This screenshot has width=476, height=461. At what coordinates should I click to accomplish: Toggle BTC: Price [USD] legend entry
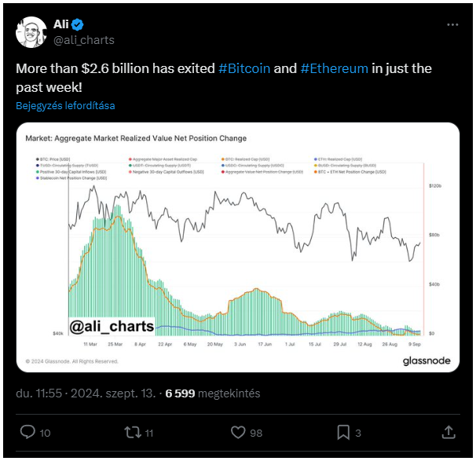(53, 159)
